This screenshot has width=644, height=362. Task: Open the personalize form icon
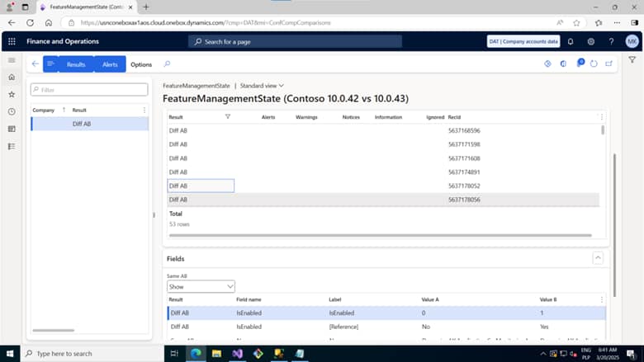coord(547,64)
